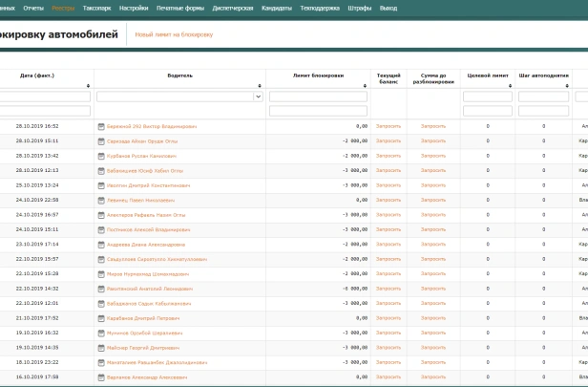Viewport: 588px width, 387px height.
Task: Click Выход to log out
Action: pyautogui.click(x=388, y=7)
